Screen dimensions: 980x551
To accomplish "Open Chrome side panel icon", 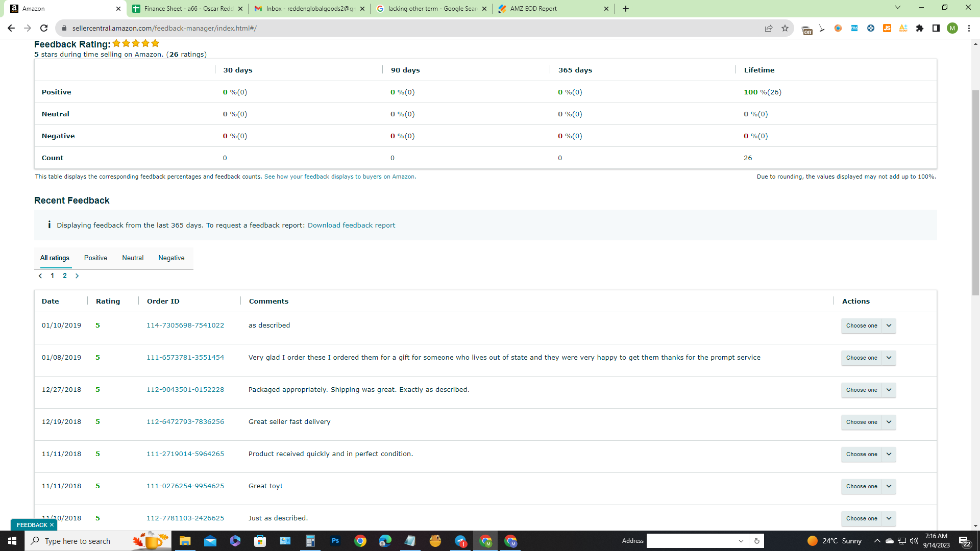I will click(x=936, y=28).
